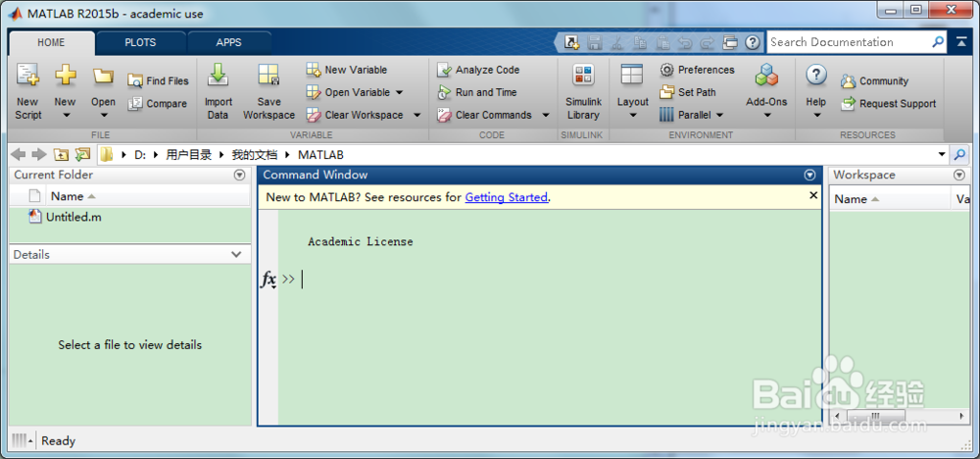
Task: Minimize the toolstrip ribbon
Action: 960,42
